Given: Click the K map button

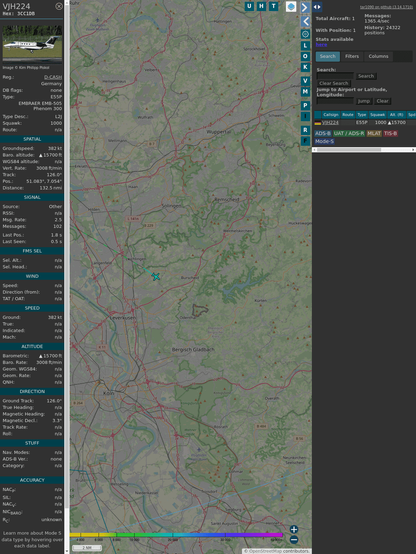Looking at the screenshot, I should pyautogui.click(x=305, y=67).
